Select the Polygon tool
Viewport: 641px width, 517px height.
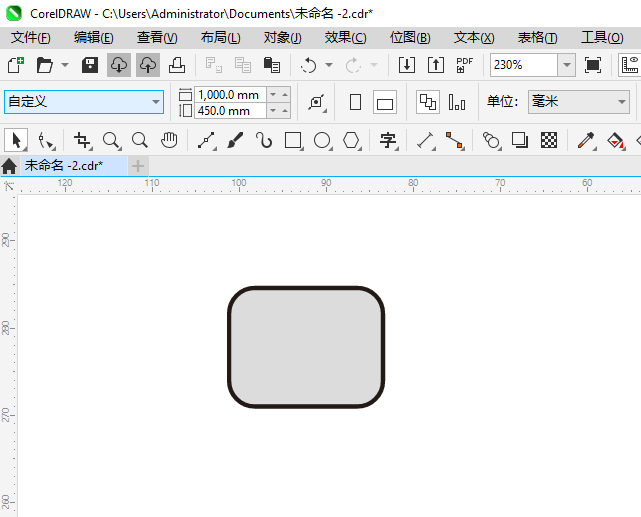point(351,140)
